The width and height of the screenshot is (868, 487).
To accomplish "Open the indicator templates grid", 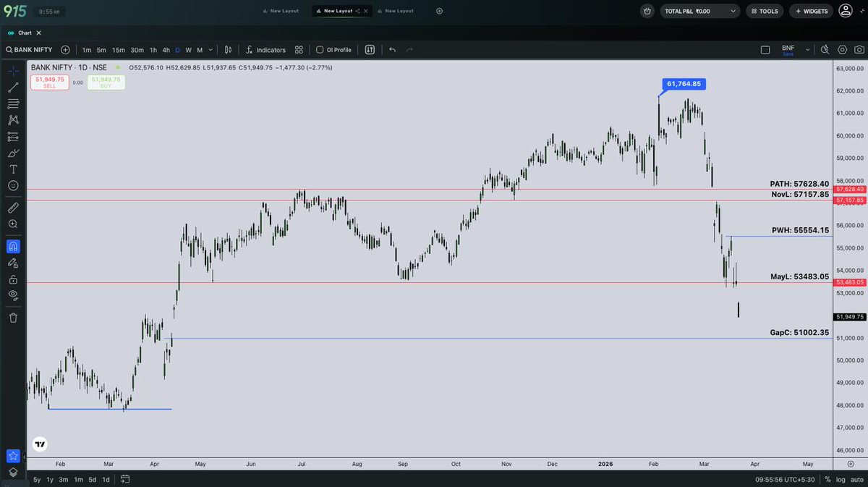I will (299, 50).
